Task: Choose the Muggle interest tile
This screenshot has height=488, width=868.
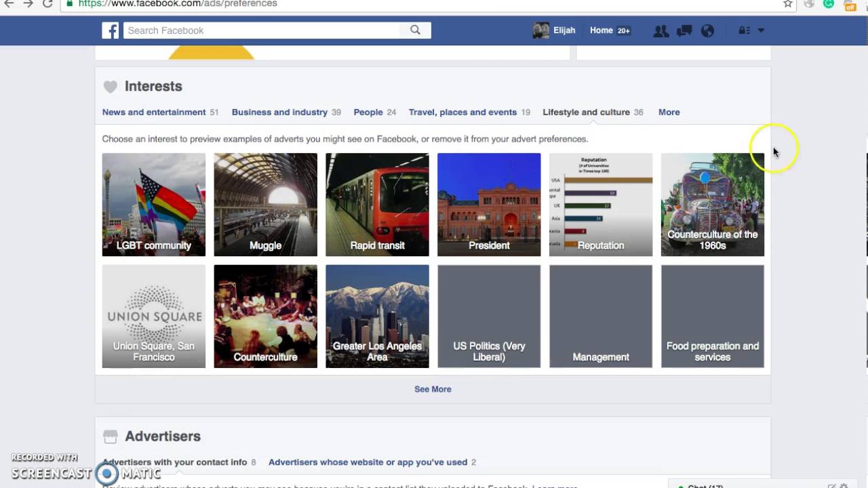Action: click(x=265, y=205)
